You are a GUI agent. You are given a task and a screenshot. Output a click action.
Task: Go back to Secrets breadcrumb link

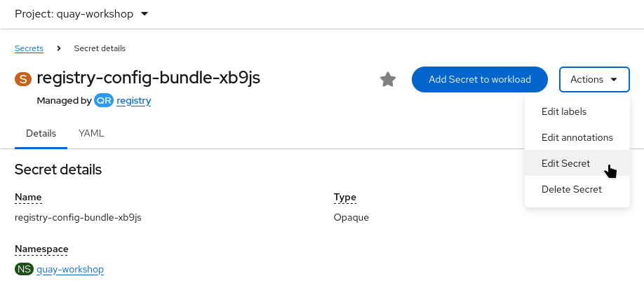29,48
